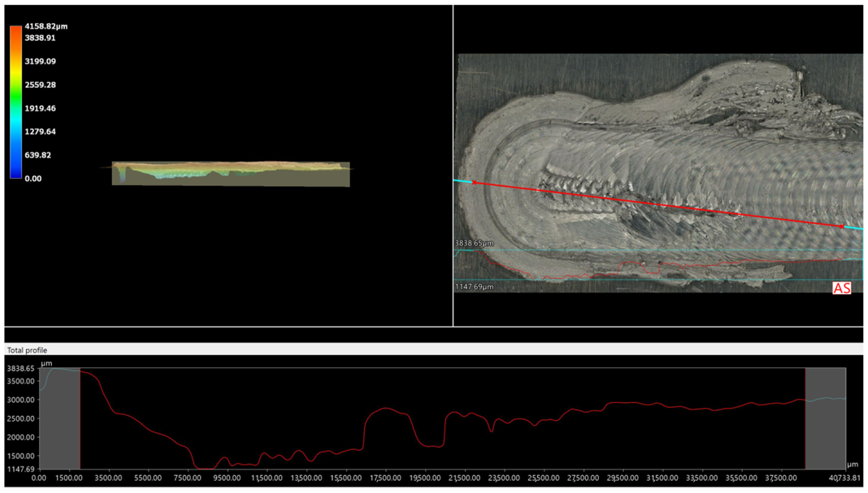
Task: Select the 1500.00 y-axis value
Action: coord(21,456)
